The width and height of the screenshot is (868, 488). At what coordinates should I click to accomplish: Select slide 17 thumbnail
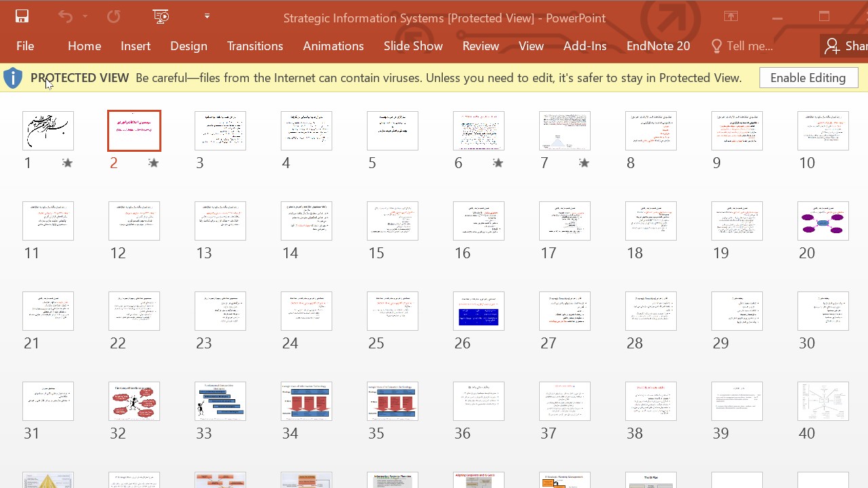[x=565, y=221]
